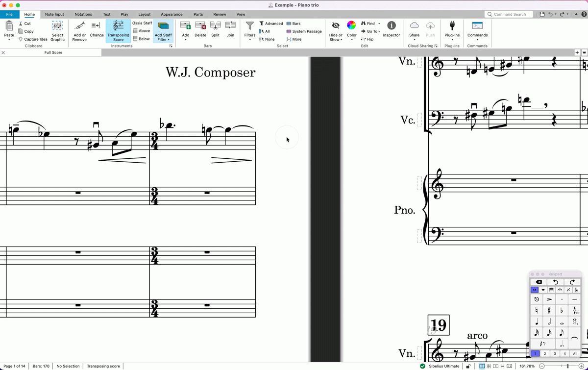Toggle spreads horizontally view in status bar
The width and height of the screenshot is (588, 370).
[482, 366]
